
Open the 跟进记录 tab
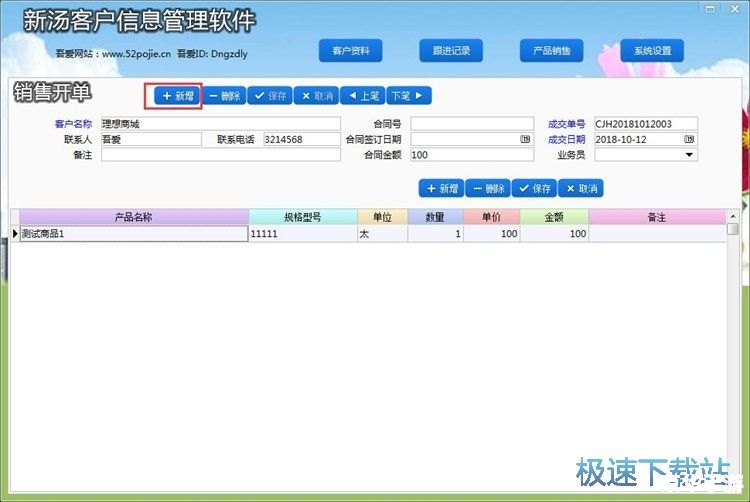pyautogui.click(x=451, y=51)
